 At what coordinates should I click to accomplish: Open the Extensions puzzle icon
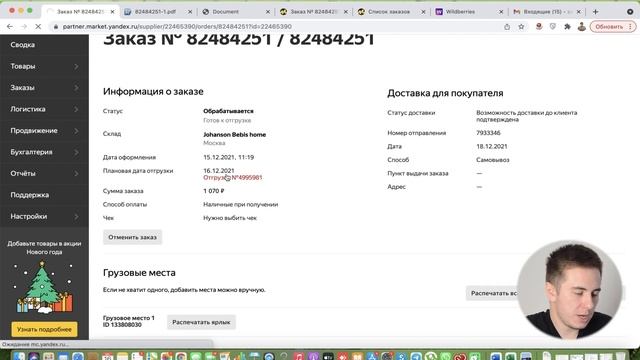pos(567,27)
